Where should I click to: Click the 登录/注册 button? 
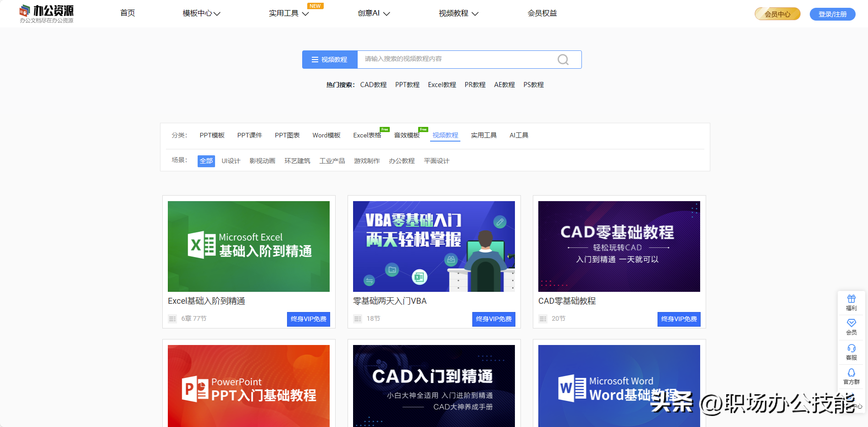click(832, 14)
